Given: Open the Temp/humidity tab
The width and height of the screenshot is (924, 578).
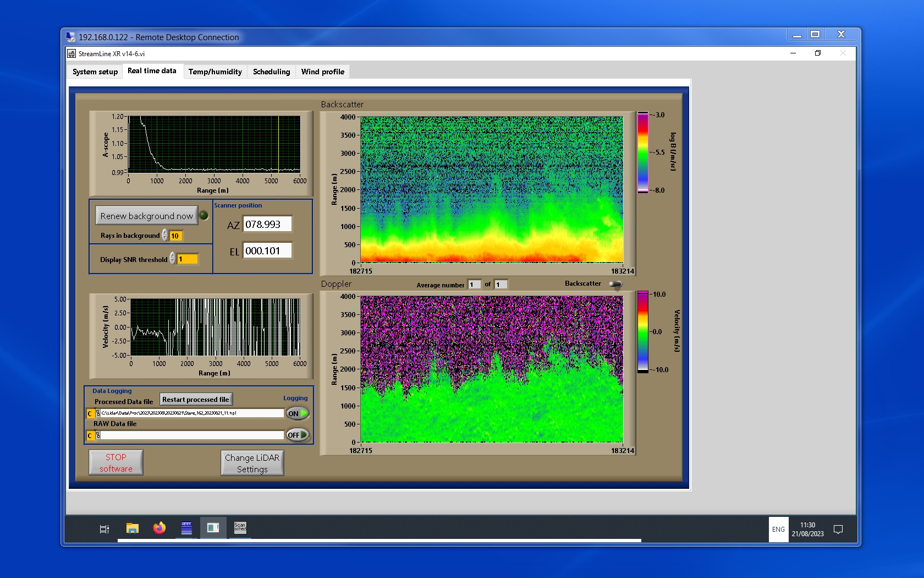Looking at the screenshot, I should (x=215, y=72).
